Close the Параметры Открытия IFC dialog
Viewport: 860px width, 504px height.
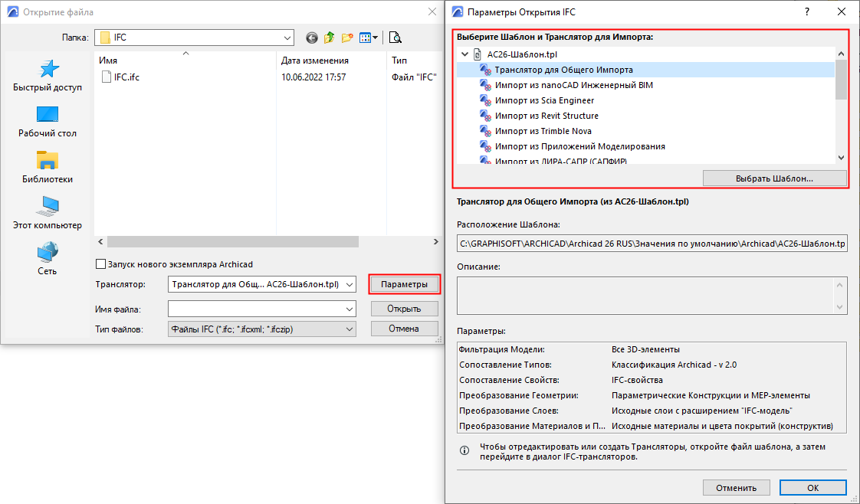pos(842,12)
